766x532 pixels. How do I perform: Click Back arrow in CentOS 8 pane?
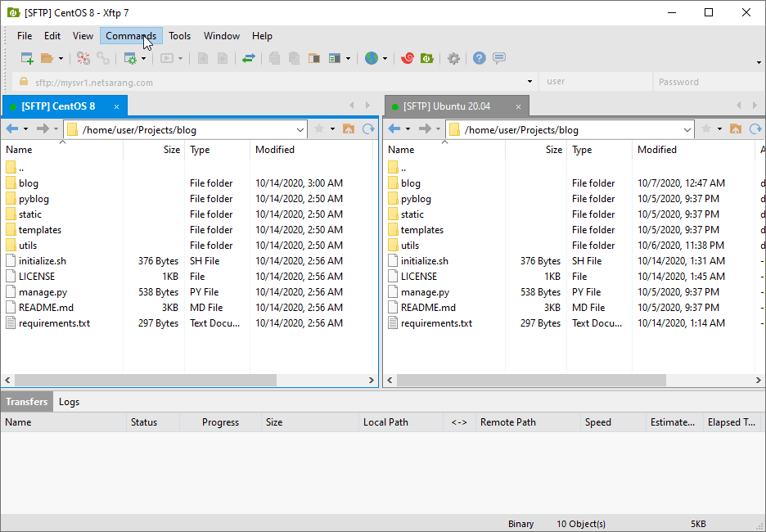(12, 129)
